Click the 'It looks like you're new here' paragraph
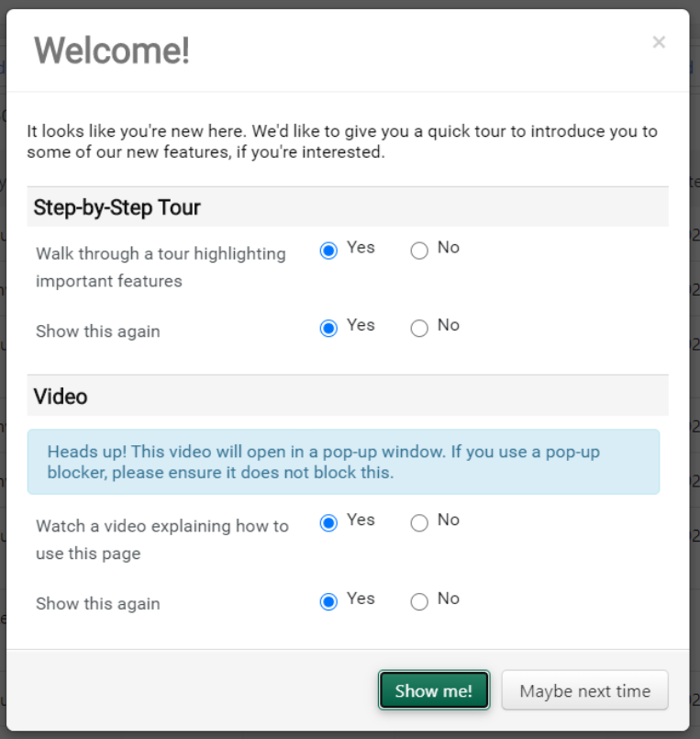The height and width of the screenshot is (739, 700). tap(341, 141)
